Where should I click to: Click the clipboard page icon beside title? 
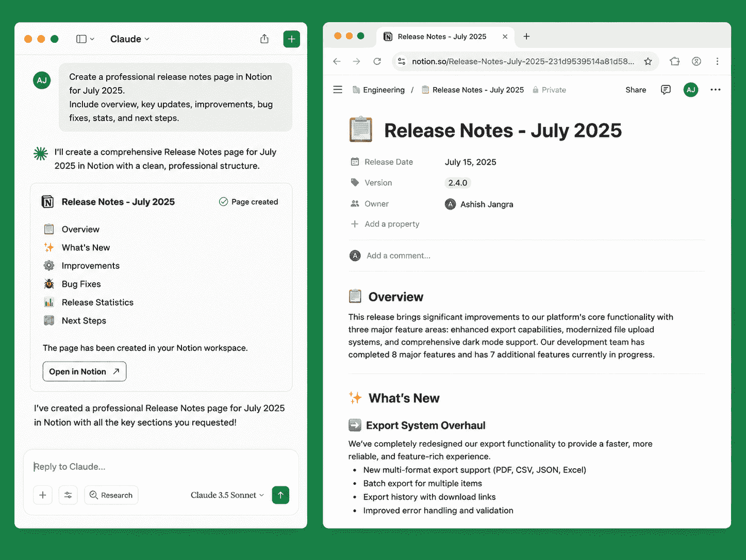(x=361, y=129)
